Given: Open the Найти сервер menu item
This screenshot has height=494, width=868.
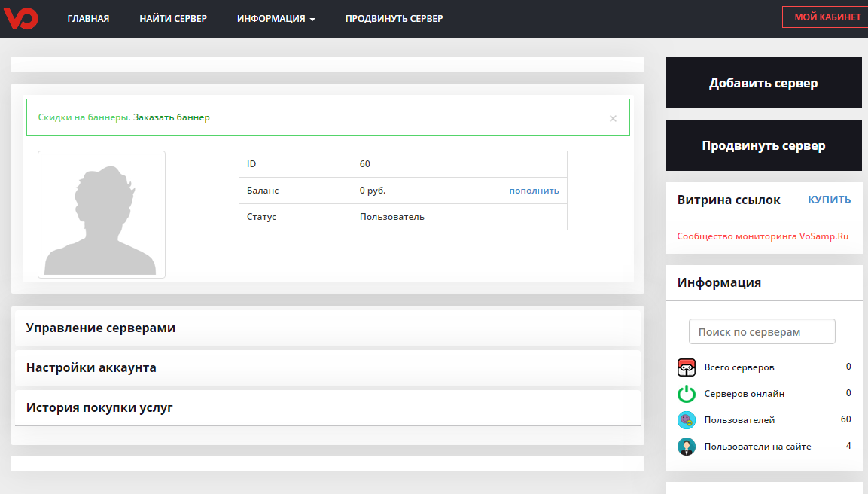Looking at the screenshot, I should tap(173, 19).
